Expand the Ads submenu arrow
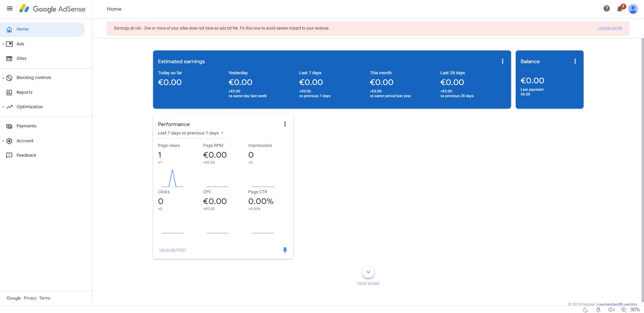 pos(3,44)
